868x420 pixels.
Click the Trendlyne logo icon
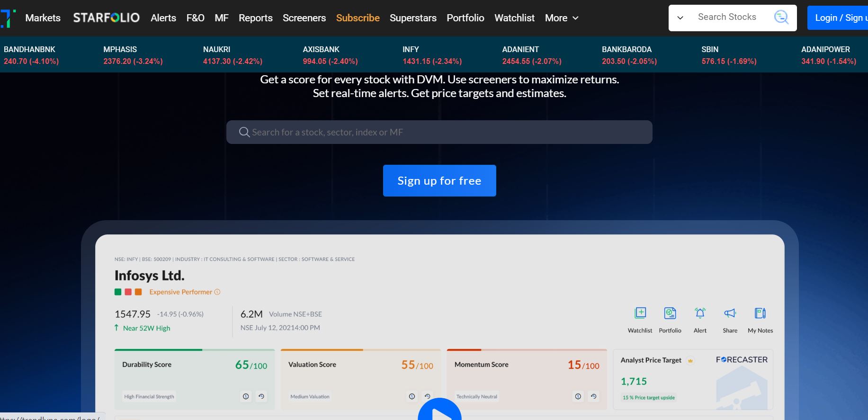(8, 18)
